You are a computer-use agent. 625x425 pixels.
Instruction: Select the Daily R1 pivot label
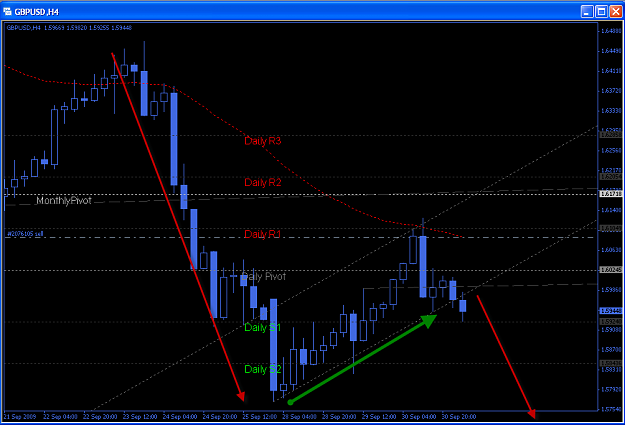click(x=262, y=234)
